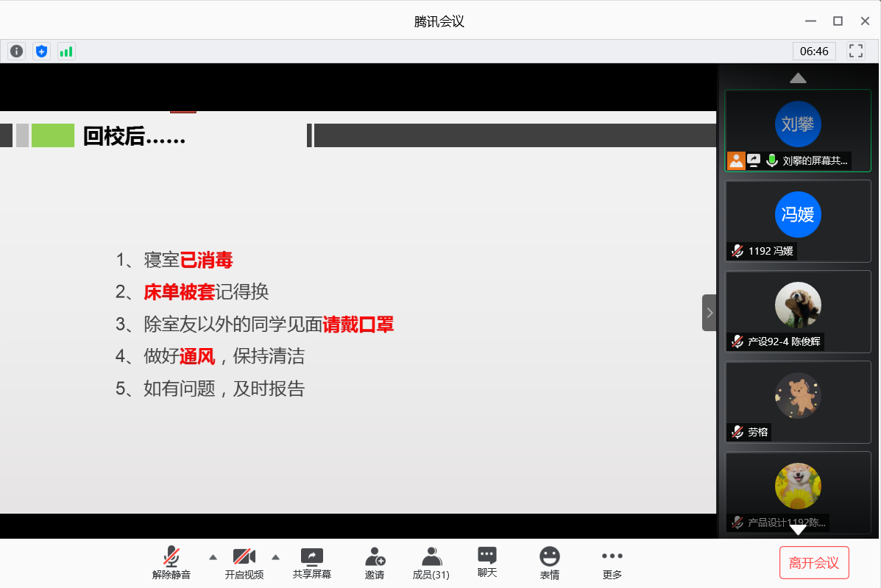
Task: Expand audio options arrow beside microphone
Action: pyautogui.click(x=213, y=556)
